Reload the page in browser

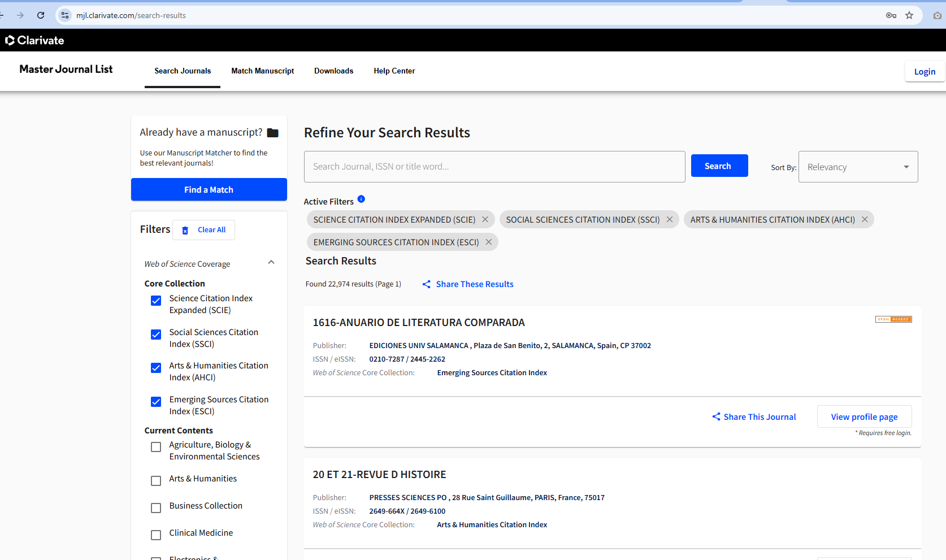point(41,15)
